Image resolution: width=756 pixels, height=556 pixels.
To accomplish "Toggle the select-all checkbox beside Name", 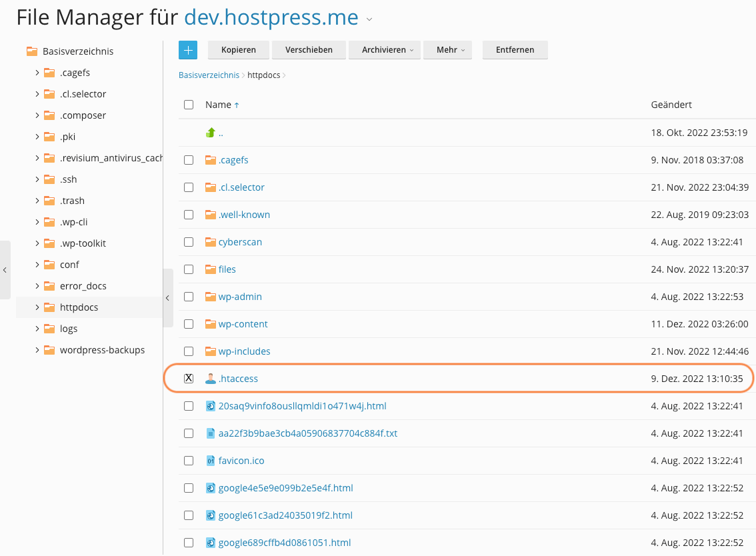I will pos(189,105).
